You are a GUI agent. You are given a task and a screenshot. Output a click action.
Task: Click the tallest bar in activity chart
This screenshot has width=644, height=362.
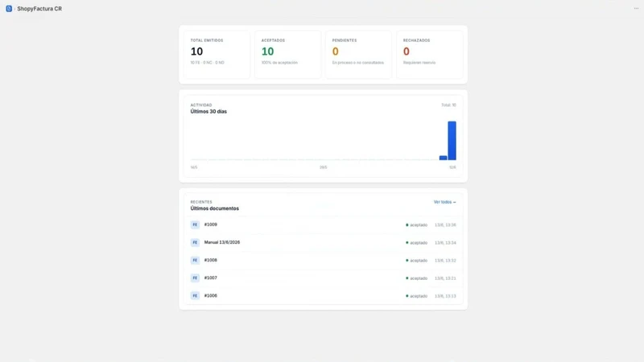pyautogui.click(x=452, y=140)
